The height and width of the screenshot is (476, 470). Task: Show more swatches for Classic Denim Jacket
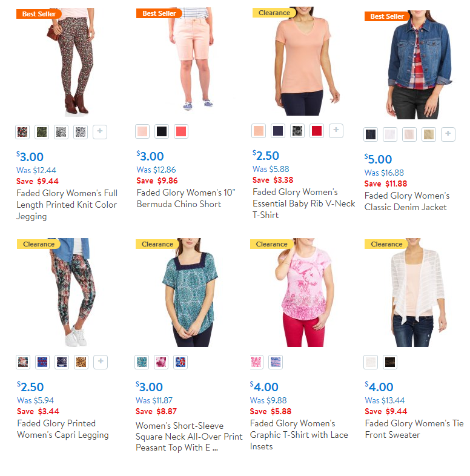coord(448,134)
